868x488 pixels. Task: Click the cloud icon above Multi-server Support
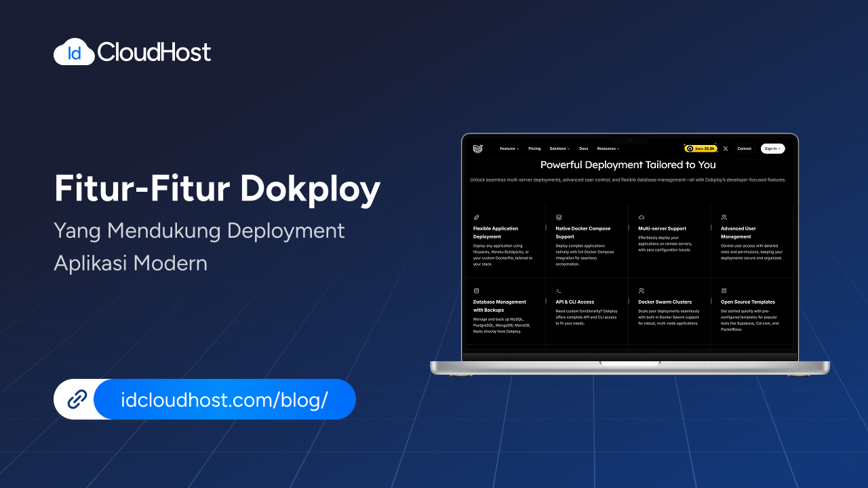click(642, 218)
